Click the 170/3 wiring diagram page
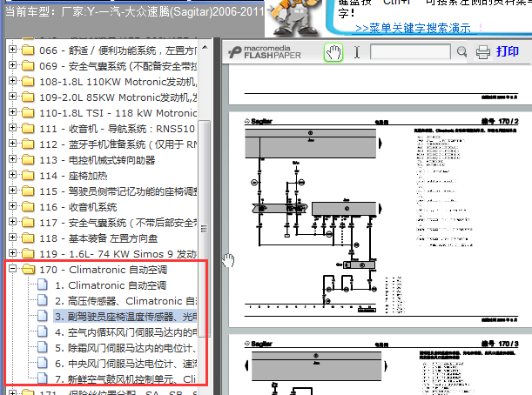Viewport: 532px width, 395px height. 380,365
